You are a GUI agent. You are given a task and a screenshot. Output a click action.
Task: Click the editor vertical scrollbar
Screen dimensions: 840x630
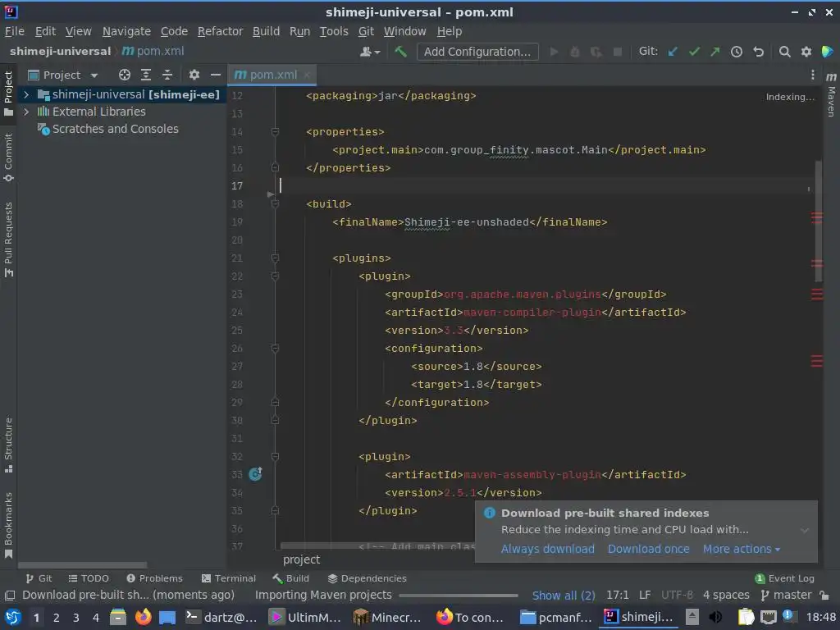pos(819,221)
